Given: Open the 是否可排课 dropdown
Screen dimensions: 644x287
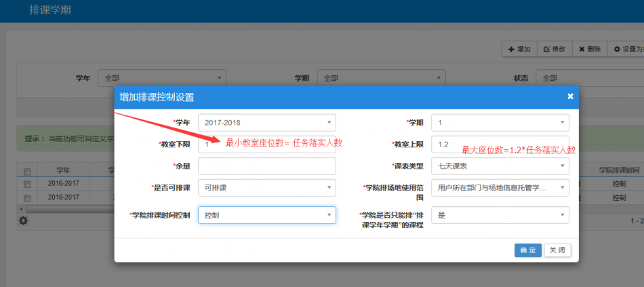Looking at the screenshot, I should coord(266,187).
